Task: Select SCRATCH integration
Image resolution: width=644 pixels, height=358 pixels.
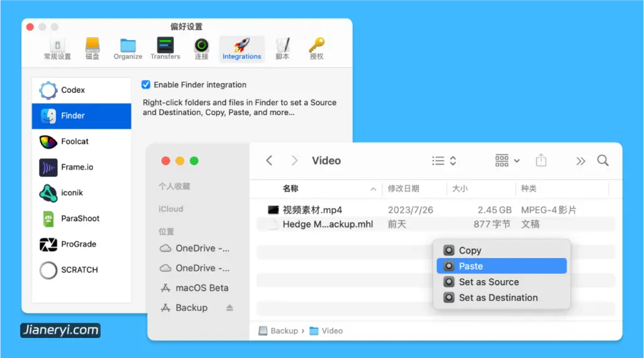Action: click(x=81, y=270)
